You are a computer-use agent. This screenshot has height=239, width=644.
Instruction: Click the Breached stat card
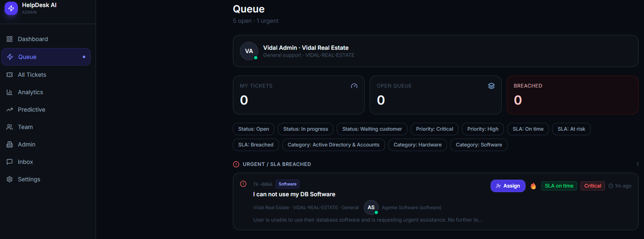point(572,95)
